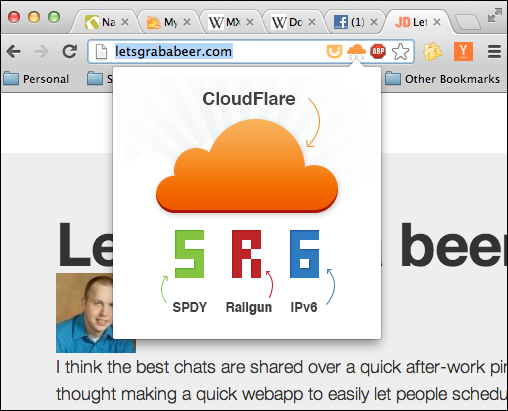Close the Do tab

pos(312,22)
